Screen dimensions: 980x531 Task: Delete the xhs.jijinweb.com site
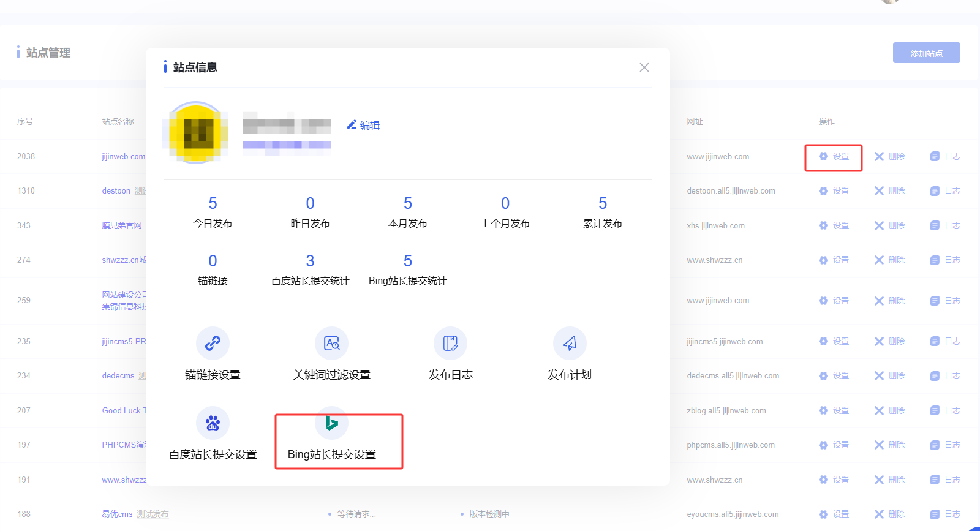point(889,226)
